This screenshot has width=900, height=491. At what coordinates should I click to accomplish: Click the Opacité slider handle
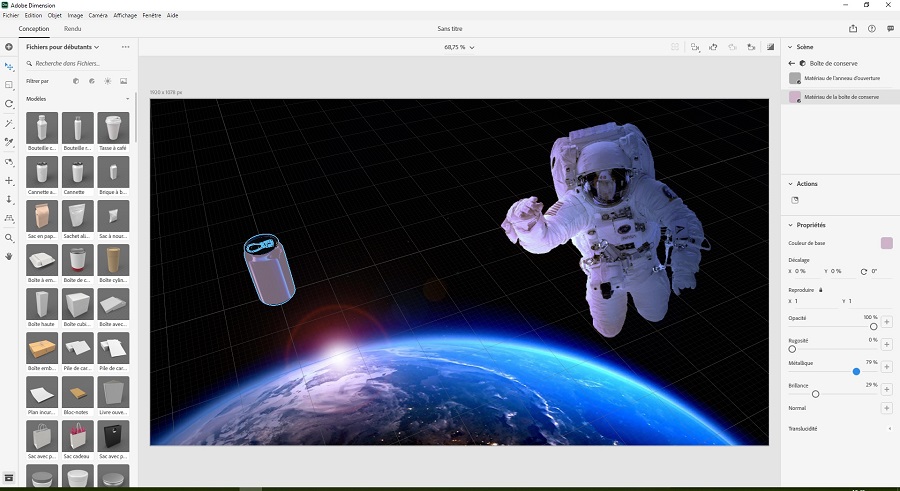[874, 327]
